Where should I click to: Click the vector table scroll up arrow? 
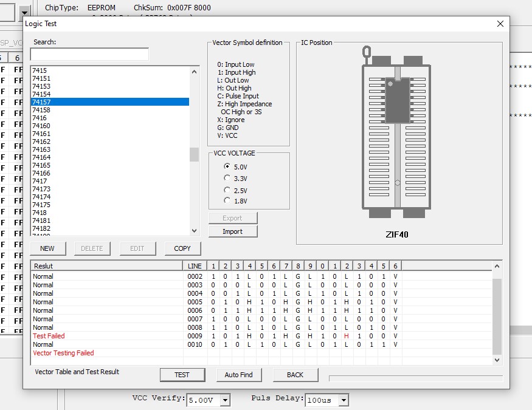click(x=497, y=266)
